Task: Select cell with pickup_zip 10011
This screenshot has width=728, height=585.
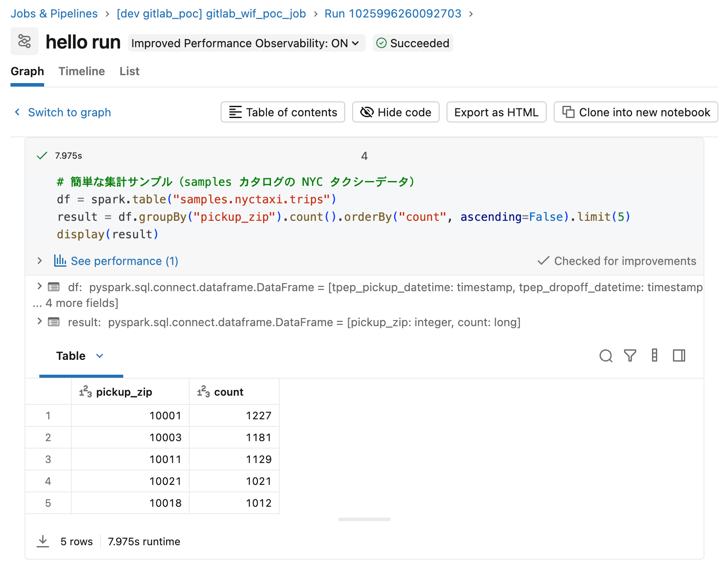Action: click(130, 460)
